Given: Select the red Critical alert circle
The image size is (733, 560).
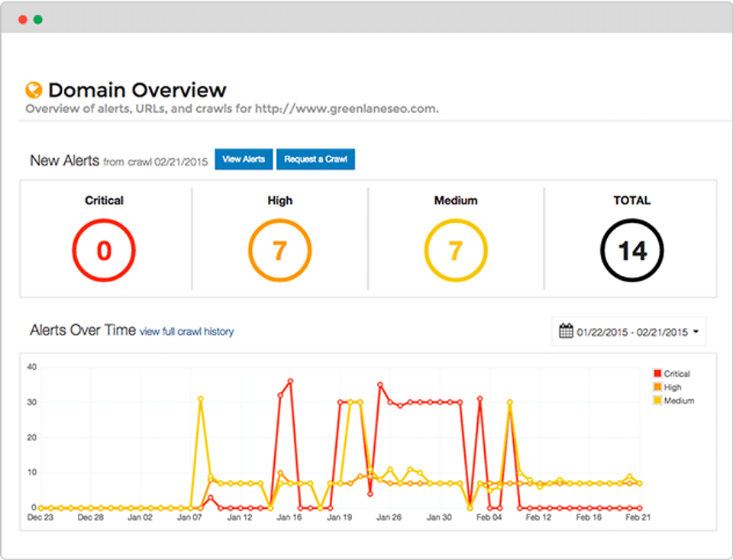Looking at the screenshot, I should (x=104, y=250).
